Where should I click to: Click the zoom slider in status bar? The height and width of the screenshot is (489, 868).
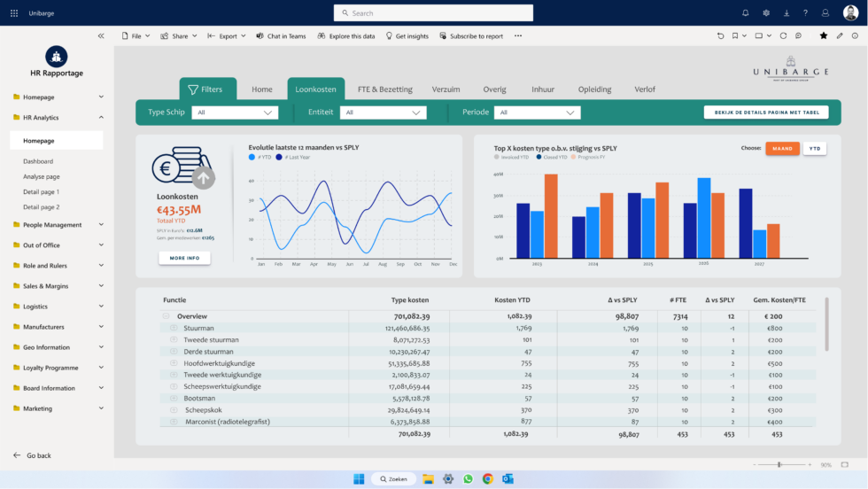tap(779, 464)
